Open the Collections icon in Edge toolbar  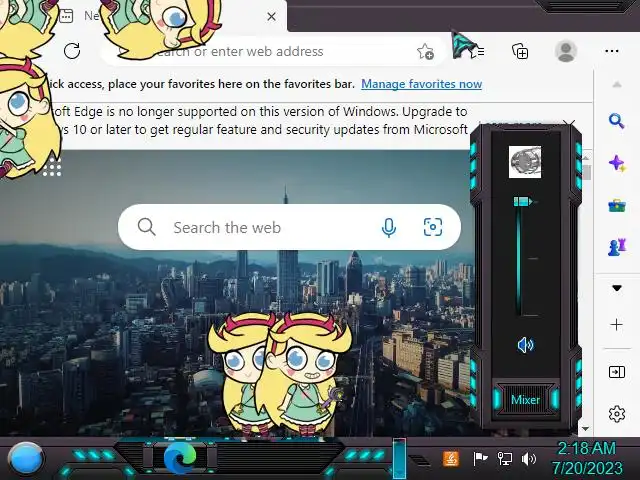pyautogui.click(x=520, y=51)
